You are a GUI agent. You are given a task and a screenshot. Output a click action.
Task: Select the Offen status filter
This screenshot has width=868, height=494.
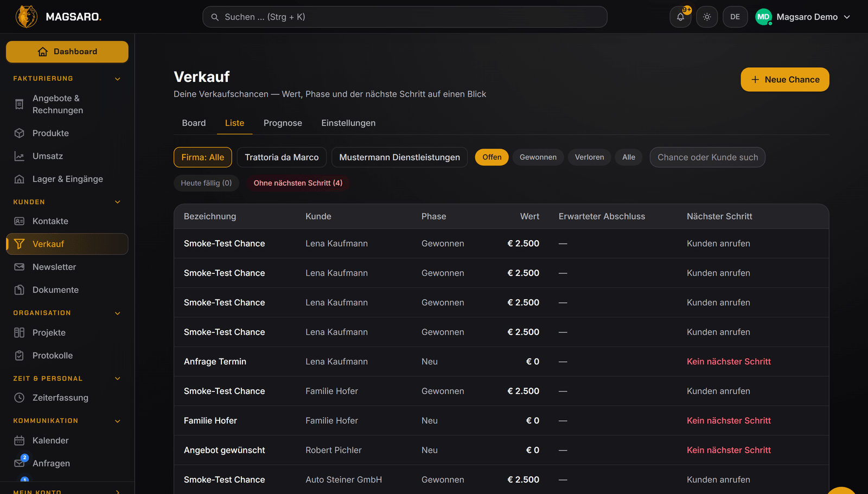pyautogui.click(x=492, y=157)
